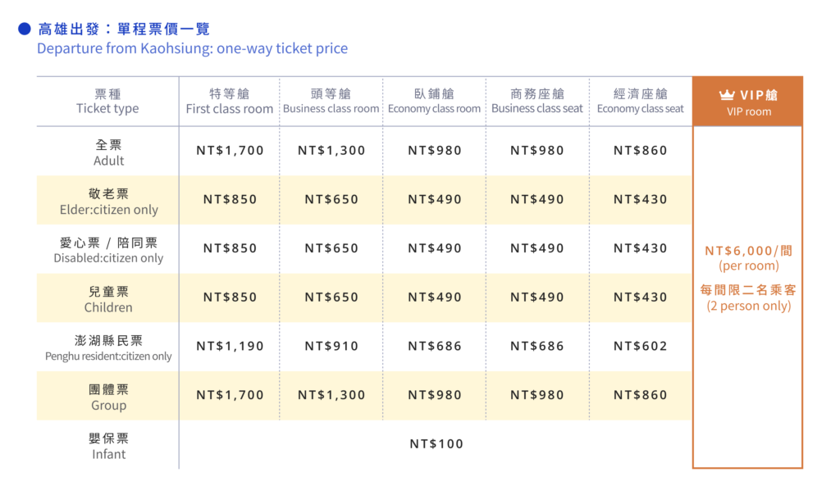The width and height of the screenshot is (840, 504).
Task: Click the Group ticket row label
Action: 108,397
